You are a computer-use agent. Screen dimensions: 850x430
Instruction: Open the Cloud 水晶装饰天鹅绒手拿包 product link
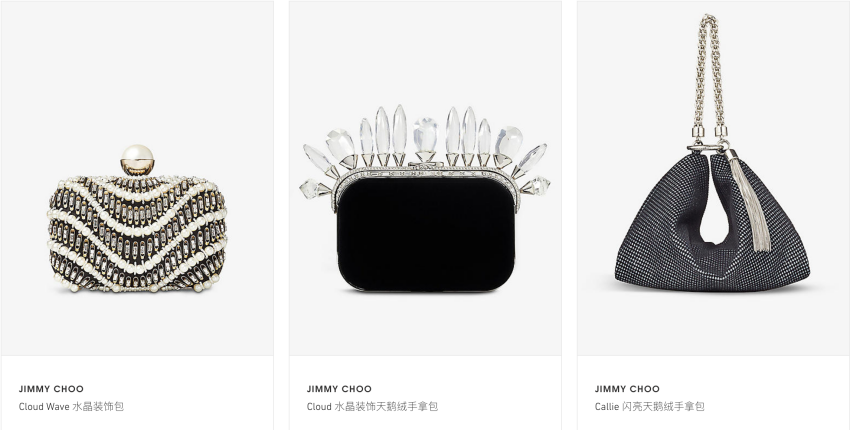click(372, 406)
